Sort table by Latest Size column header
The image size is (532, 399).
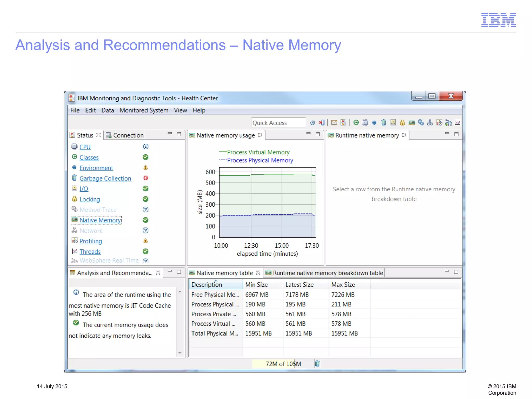pyautogui.click(x=306, y=284)
